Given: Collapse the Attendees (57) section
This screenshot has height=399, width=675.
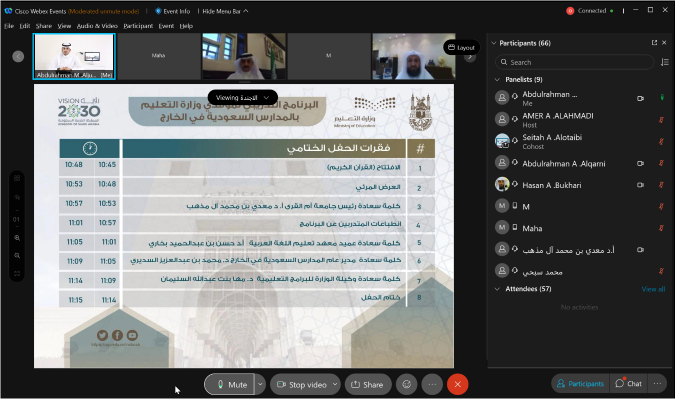Looking at the screenshot, I should (497, 289).
